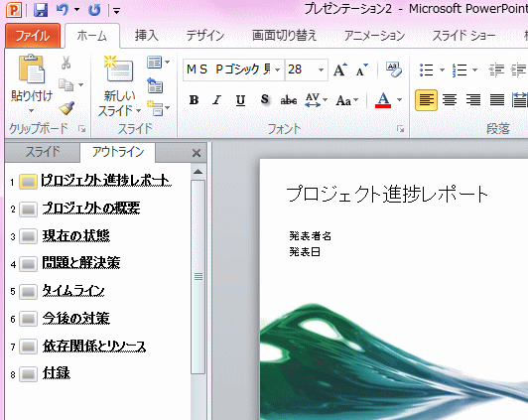The width and height of the screenshot is (528, 420).
Task: Open the アニメーション ribbon tab
Action: pyautogui.click(x=374, y=36)
